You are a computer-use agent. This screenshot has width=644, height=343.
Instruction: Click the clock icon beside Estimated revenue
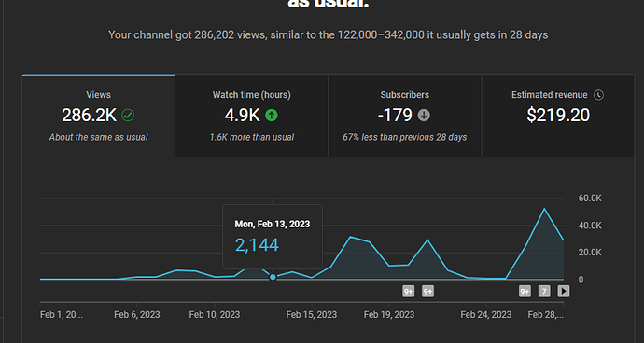pos(599,95)
